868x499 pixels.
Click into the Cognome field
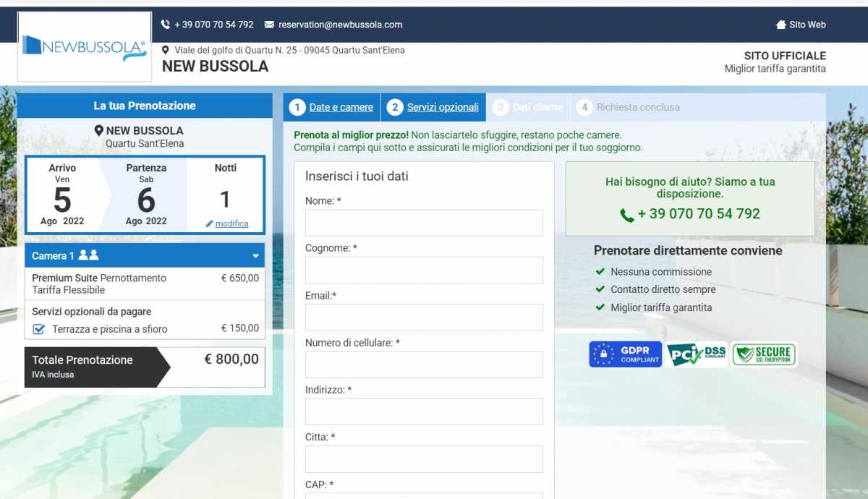click(x=424, y=270)
